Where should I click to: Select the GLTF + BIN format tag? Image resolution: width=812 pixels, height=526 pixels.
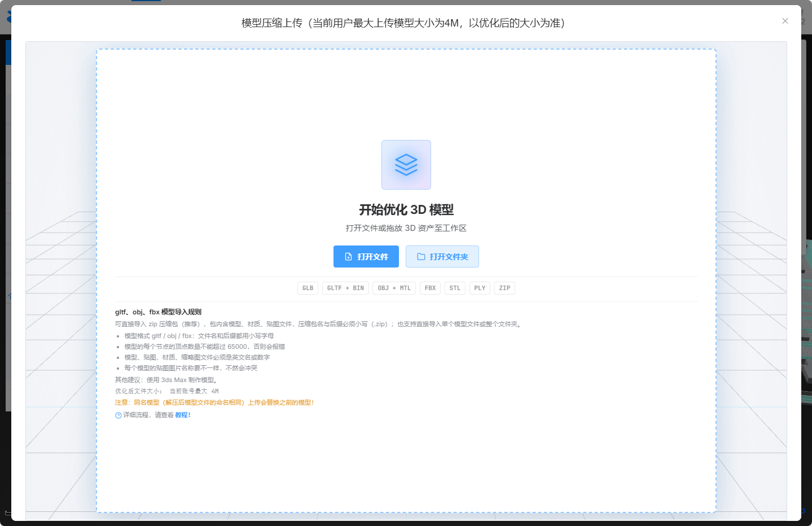[x=345, y=288]
